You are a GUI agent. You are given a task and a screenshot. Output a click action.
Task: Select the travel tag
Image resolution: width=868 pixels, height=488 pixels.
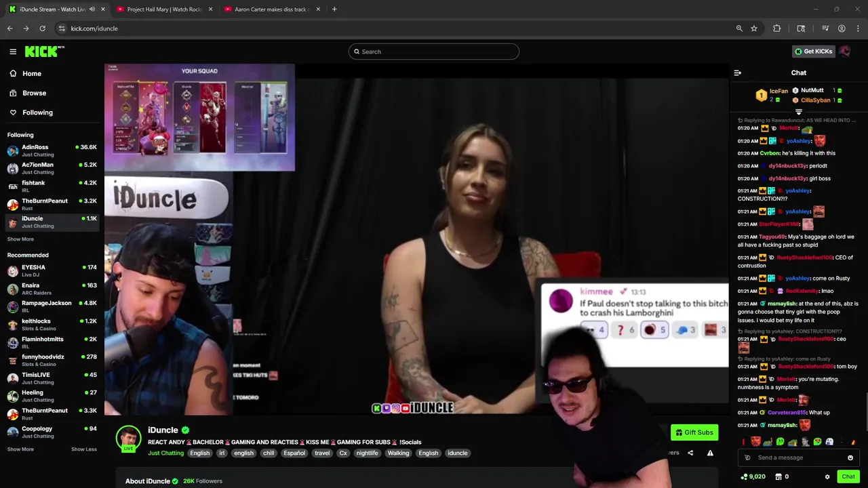point(322,453)
